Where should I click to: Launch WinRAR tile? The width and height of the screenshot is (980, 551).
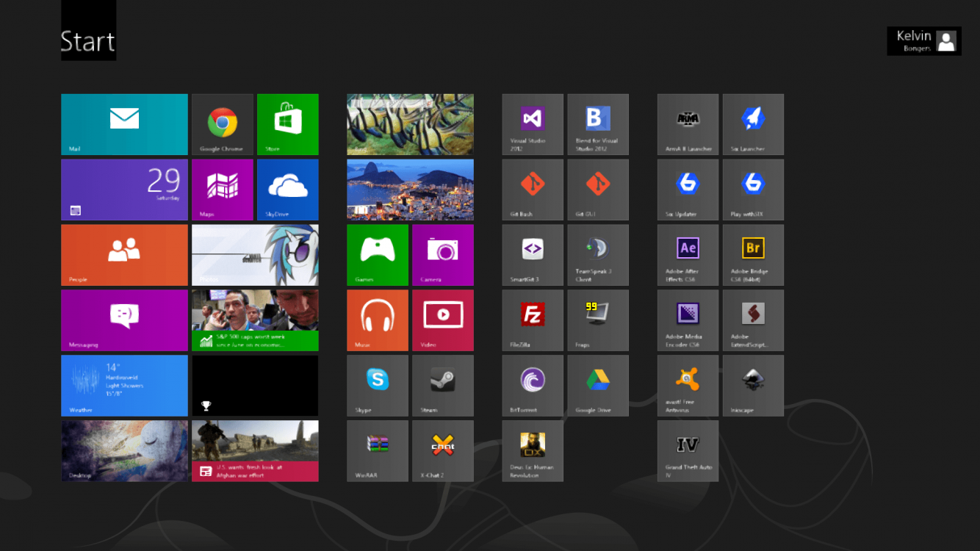377,451
